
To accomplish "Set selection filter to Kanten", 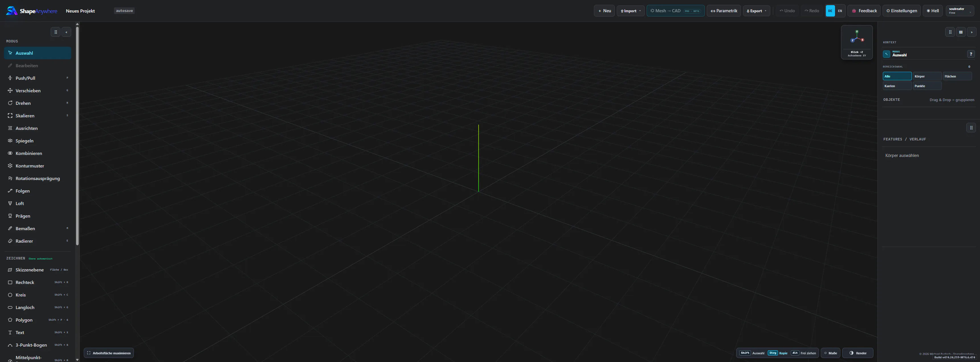I will click(897, 86).
